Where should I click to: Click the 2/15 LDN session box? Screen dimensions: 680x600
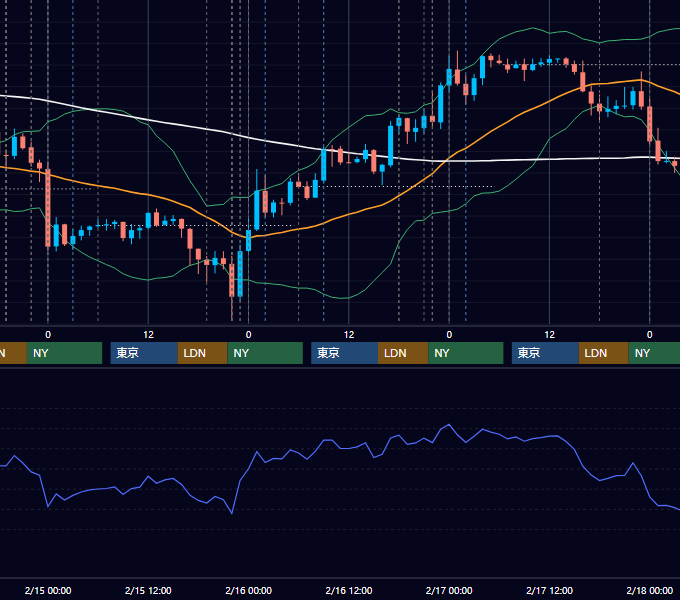pos(203,353)
